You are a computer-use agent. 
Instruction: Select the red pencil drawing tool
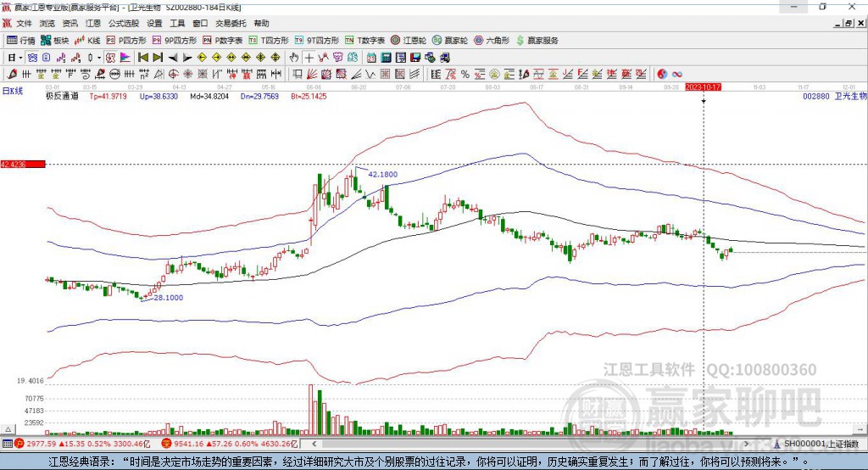pyautogui.click(x=12, y=75)
